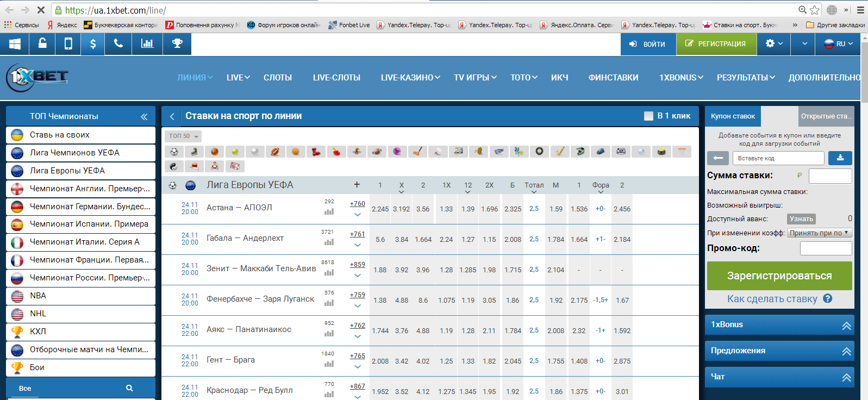Click the trophy icon in top toolbar
Screen dimensions: 868x400
tap(177, 44)
